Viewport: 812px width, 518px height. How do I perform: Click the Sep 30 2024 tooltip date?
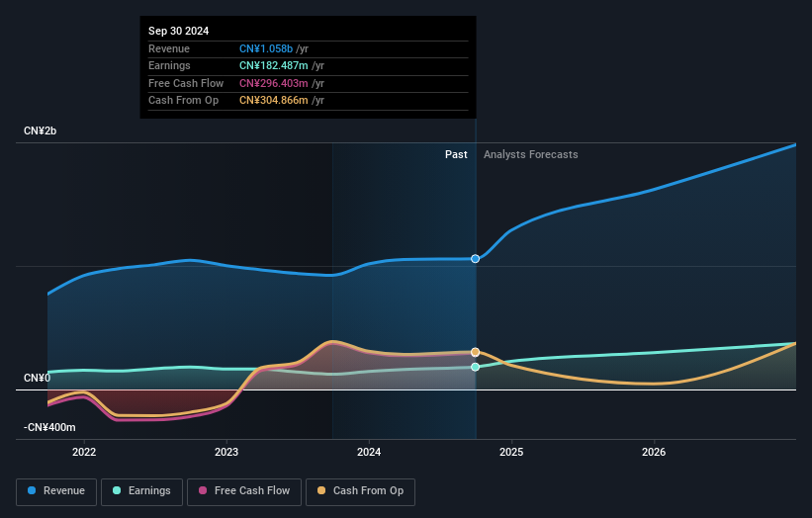[x=178, y=31]
